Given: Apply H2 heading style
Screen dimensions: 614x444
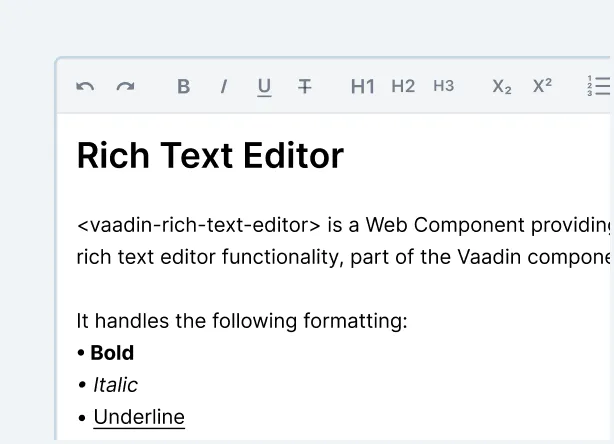Looking at the screenshot, I should (x=403, y=87).
